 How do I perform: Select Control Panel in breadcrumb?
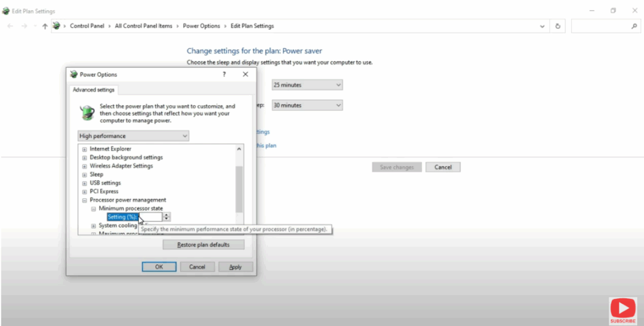(x=87, y=26)
